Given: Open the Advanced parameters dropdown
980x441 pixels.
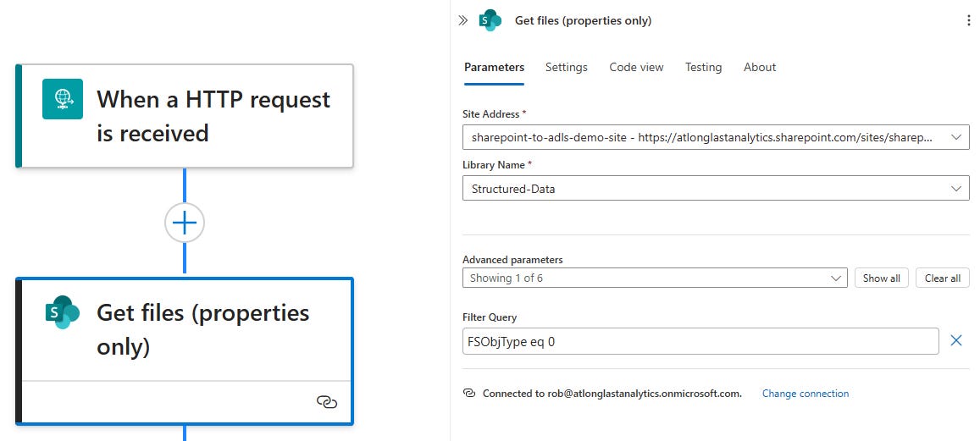Looking at the screenshot, I should point(655,278).
